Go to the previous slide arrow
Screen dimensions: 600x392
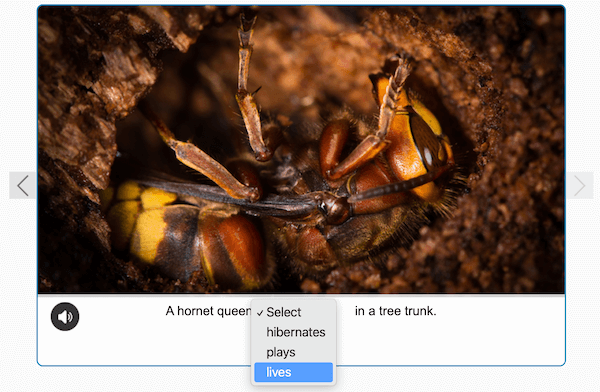(x=23, y=186)
